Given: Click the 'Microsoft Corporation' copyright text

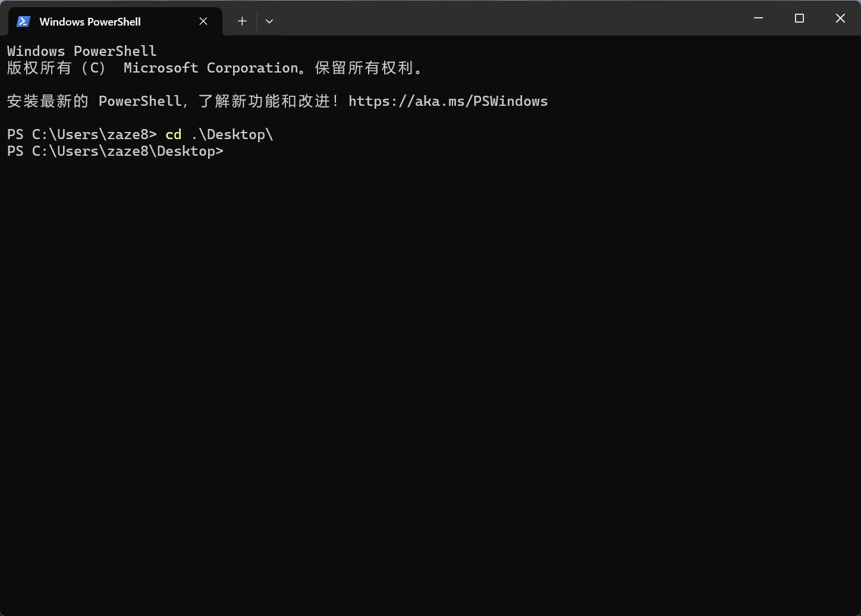Looking at the screenshot, I should click(210, 68).
